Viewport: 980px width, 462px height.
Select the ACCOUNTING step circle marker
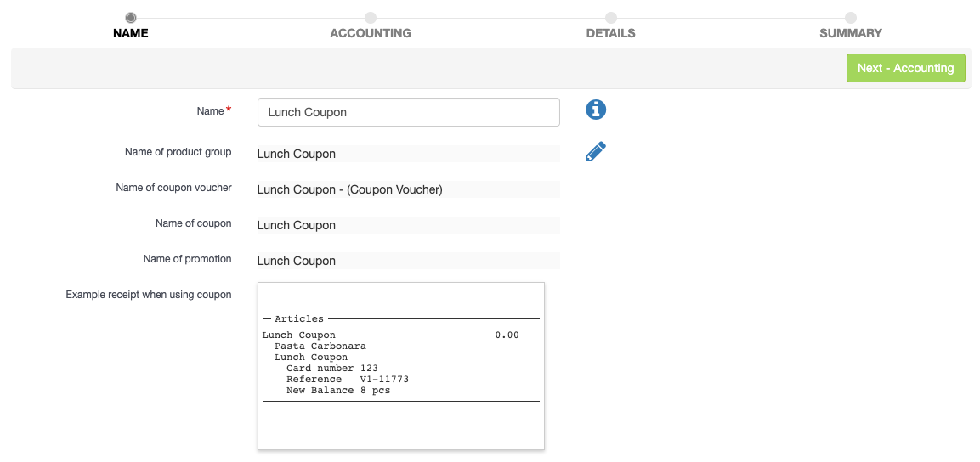pyautogui.click(x=371, y=18)
